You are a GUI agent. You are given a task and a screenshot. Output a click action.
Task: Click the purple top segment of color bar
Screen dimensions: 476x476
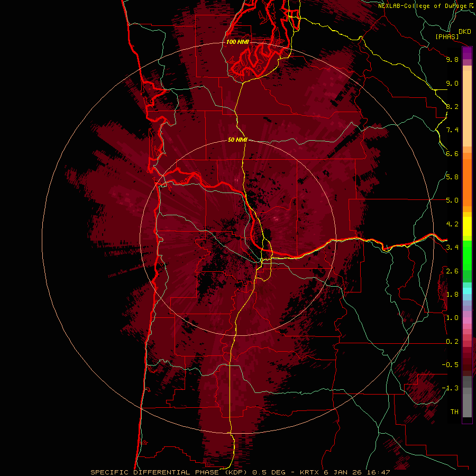pyautogui.click(x=467, y=51)
